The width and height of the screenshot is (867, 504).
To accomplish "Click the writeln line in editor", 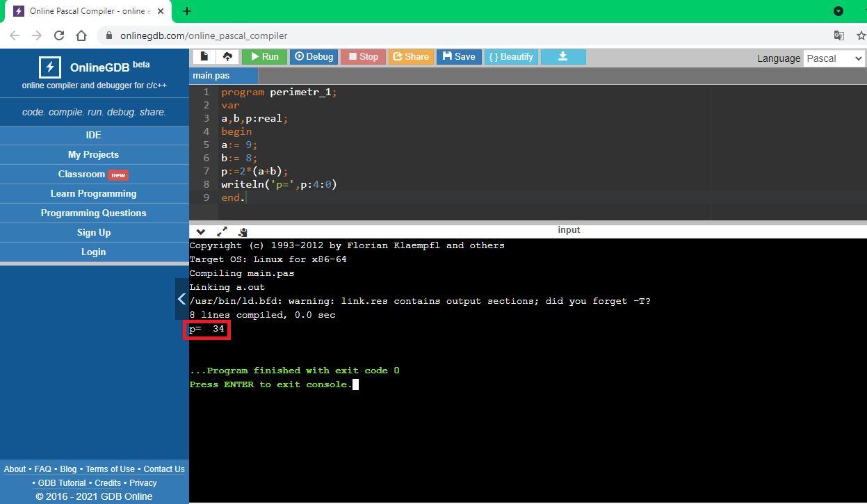I will (x=279, y=184).
